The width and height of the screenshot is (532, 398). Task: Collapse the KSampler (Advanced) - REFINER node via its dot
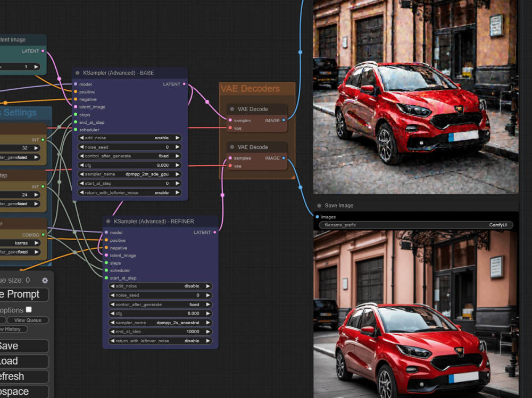108,222
